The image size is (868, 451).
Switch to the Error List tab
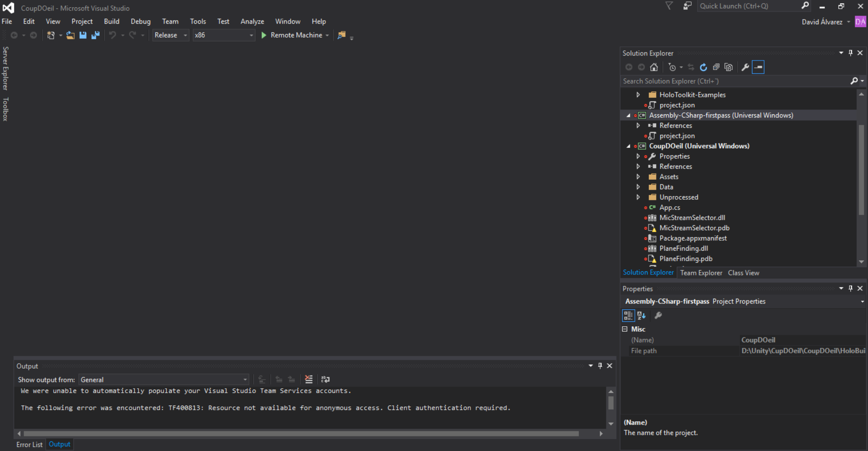click(30, 445)
